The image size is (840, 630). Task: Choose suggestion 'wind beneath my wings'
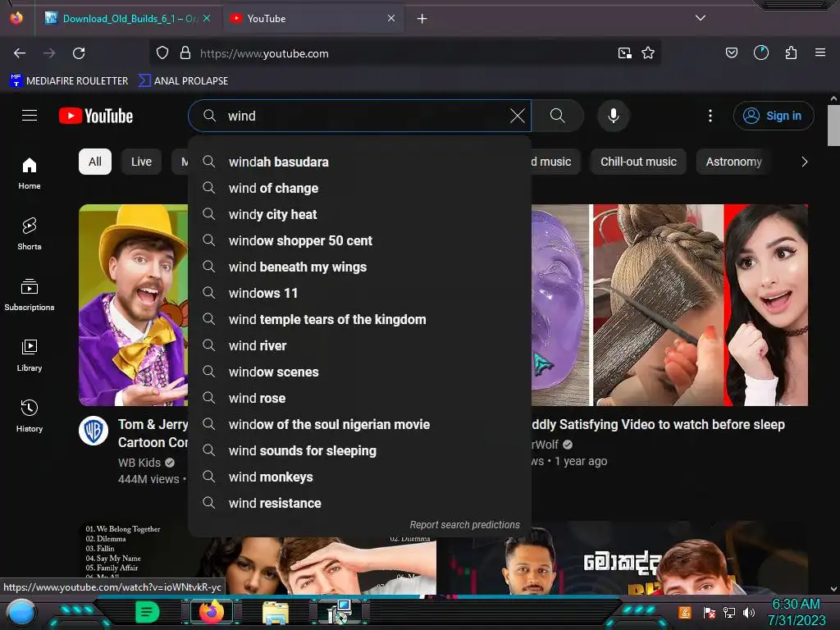(x=359, y=267)
